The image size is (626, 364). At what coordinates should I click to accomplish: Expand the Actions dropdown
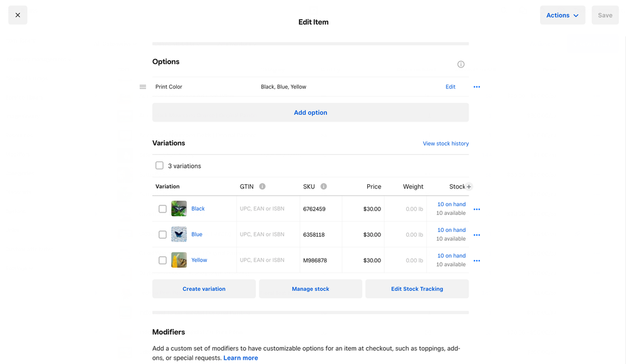(562, 15)
